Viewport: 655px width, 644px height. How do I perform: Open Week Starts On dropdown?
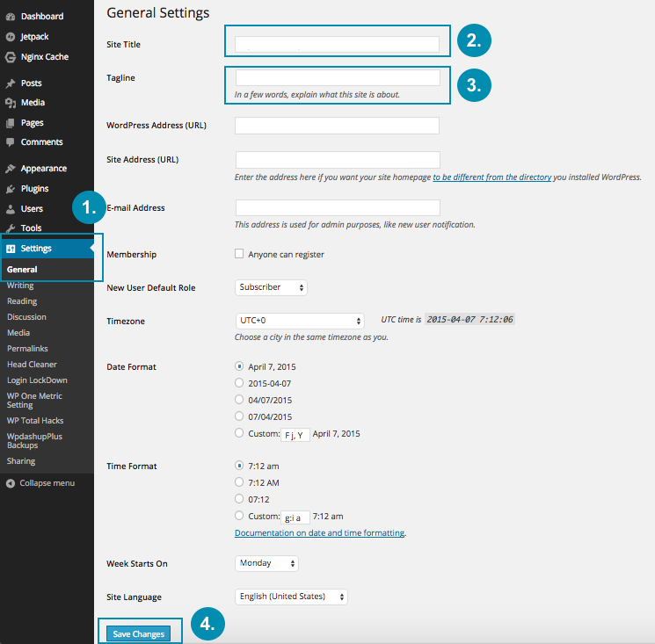[266, 563]
